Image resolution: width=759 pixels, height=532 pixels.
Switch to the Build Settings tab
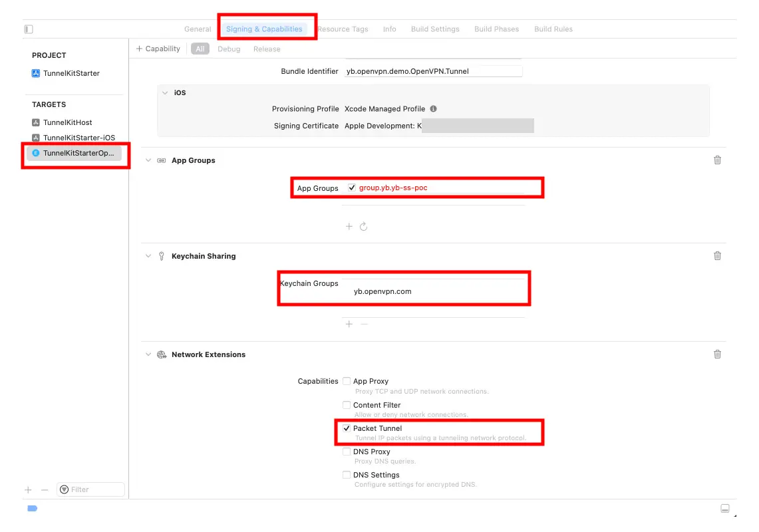point(435,29)
